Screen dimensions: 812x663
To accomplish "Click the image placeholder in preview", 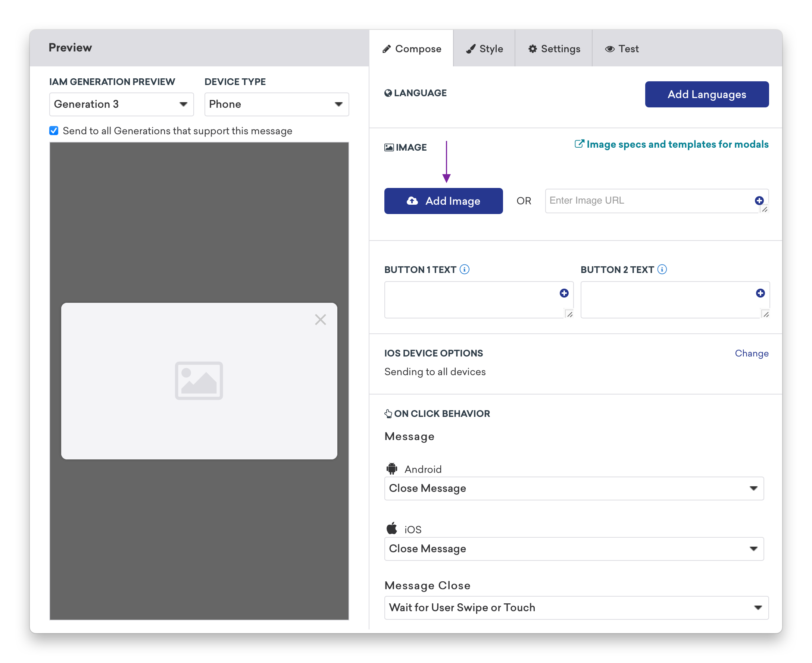I will [199, 381].
